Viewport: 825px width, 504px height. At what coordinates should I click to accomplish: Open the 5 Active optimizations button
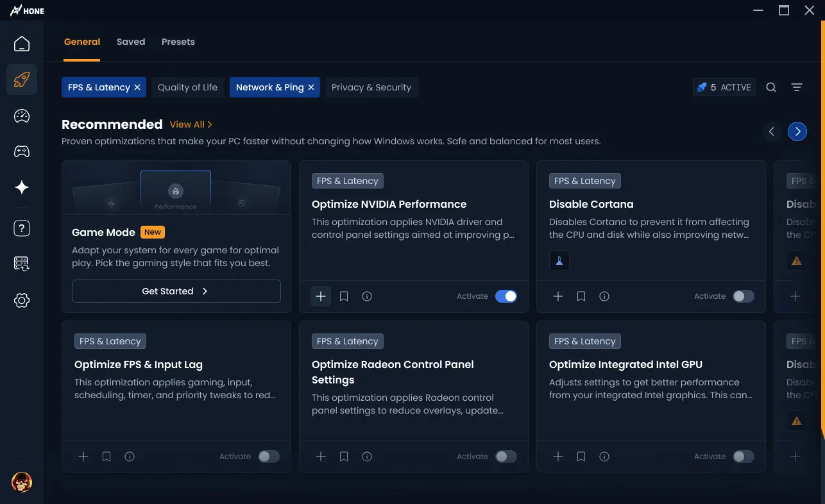pos(724,87)
